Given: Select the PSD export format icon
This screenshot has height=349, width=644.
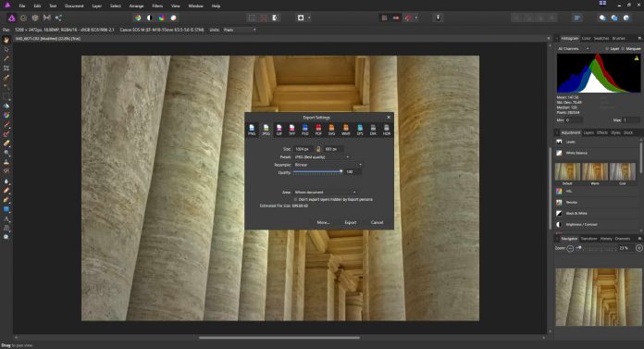Looking at the screenshot, I should click(305, 130).
